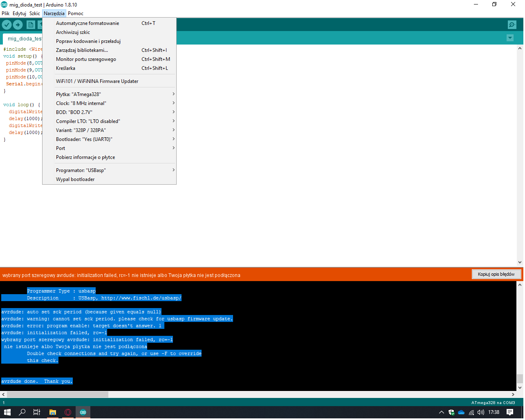Open the Plik menu
The width and height of the screenshot is (525, 420).
(x=6, y=13)
